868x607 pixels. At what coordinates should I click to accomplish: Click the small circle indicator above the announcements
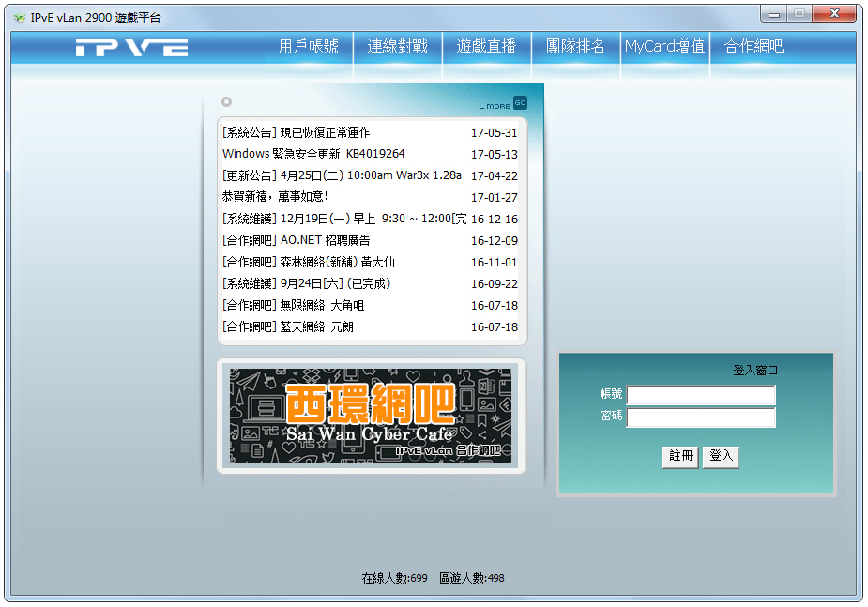[224, 99]
